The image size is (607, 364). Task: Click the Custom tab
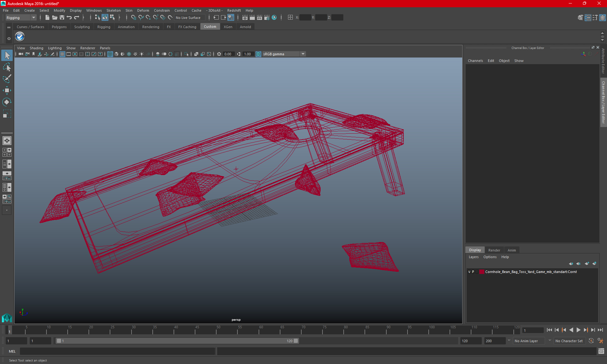pyautogui.click(x=210, y=27)
